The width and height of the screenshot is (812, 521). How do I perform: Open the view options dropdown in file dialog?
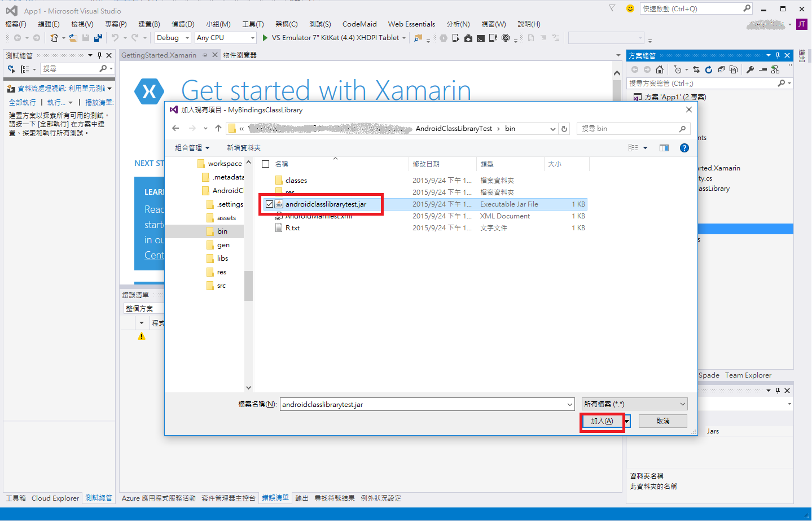(646, 148)
